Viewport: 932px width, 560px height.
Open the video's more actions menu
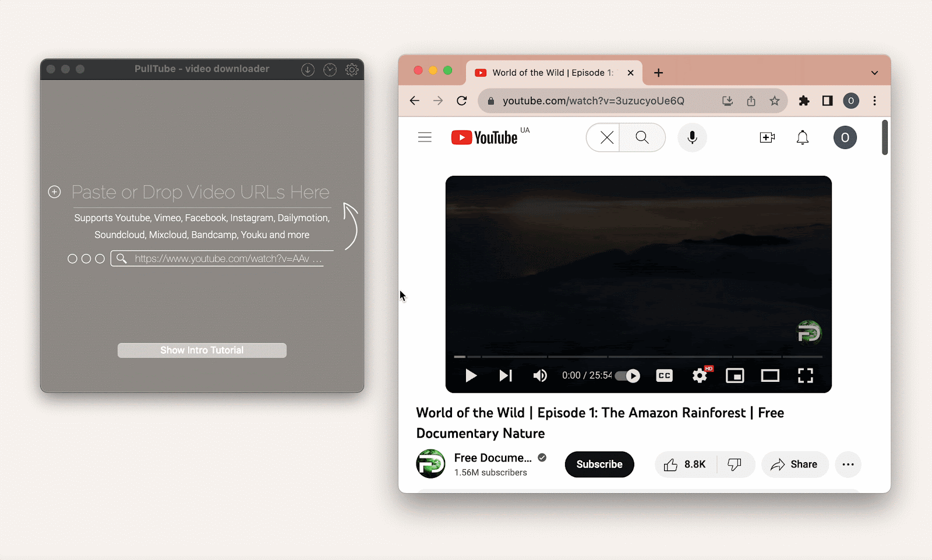(848, 465)
